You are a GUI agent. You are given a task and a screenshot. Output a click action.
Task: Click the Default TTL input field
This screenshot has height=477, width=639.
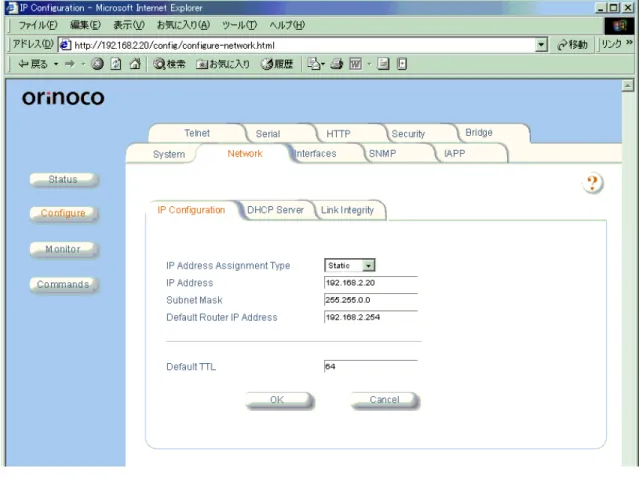pos(371,367)
